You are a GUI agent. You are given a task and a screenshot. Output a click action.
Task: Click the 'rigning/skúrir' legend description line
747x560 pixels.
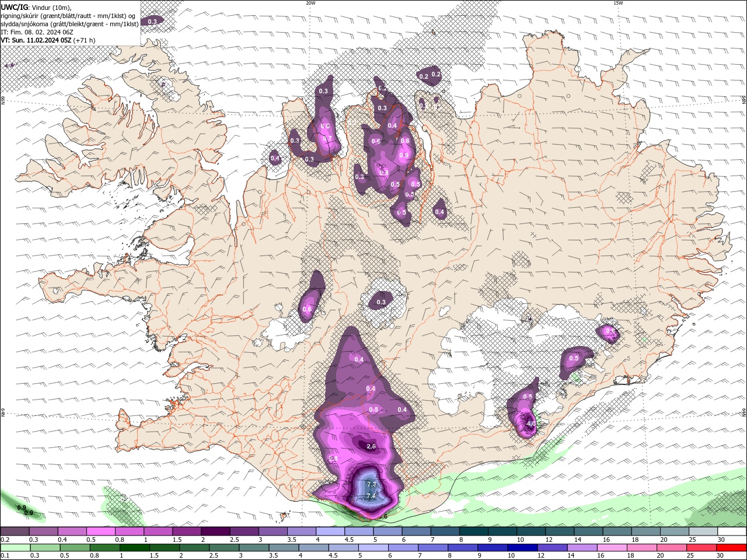(x=69, y=16)
